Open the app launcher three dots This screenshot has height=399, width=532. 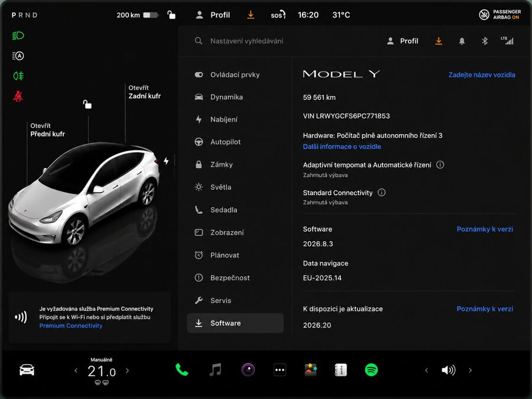click(280, 370)
